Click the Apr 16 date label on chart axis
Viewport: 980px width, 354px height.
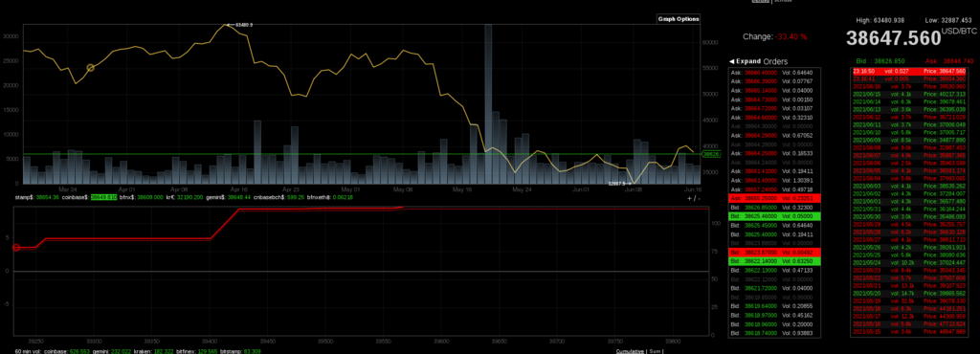[x=238, y=188]
